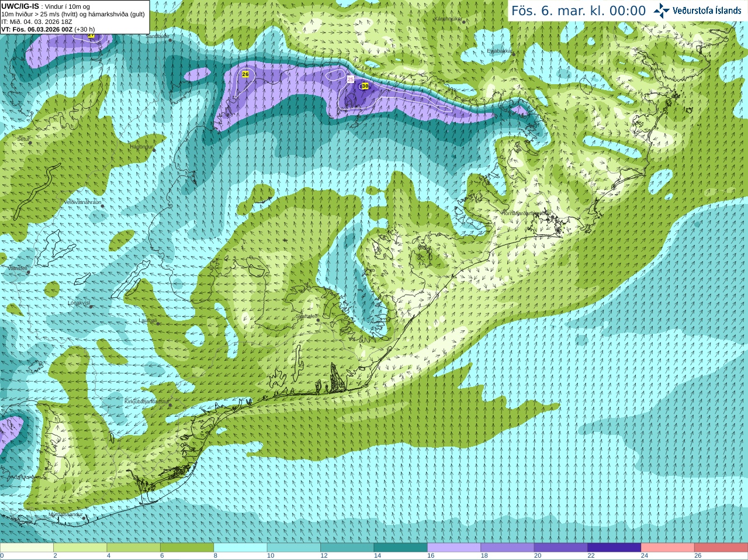This screenshot has height=560, width=748.
Task: Click the pale cyan legend swatch for 8–10 m/s
Action: [240, 548]
